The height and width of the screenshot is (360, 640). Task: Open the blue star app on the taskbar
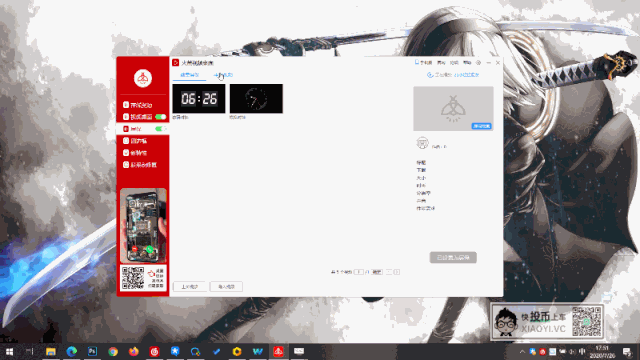(x=175, y=351)
